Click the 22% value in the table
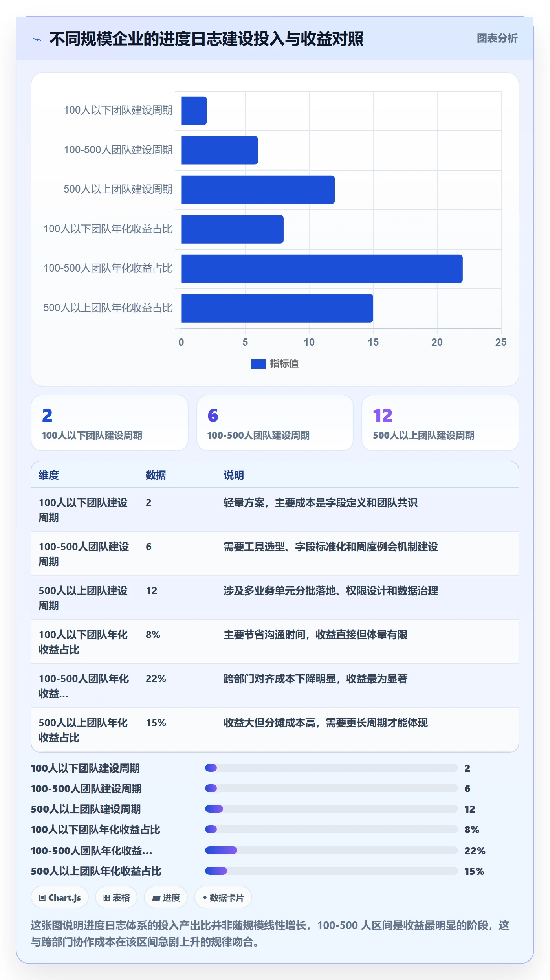 point(156,679)
